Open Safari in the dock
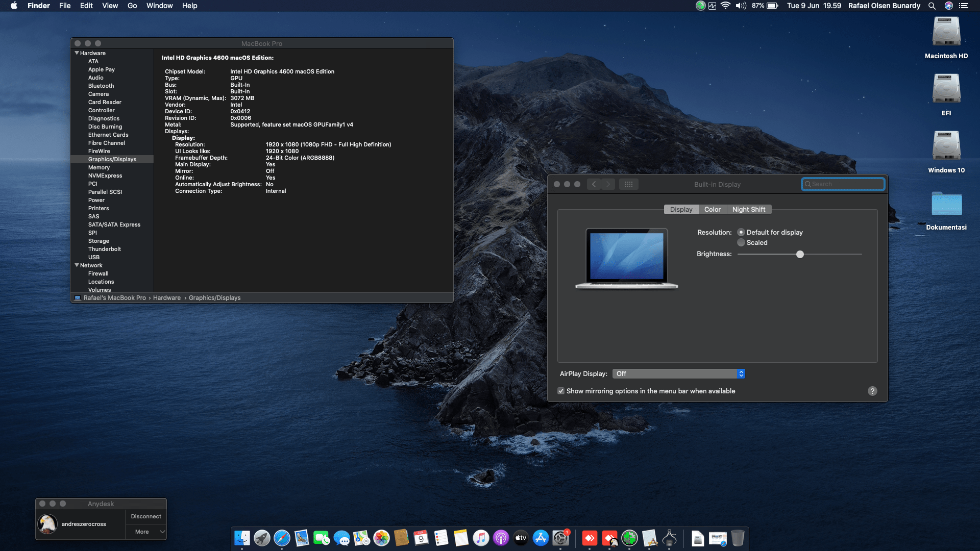The height and width of the screenshot is (551, 980). tap(282, 538)
